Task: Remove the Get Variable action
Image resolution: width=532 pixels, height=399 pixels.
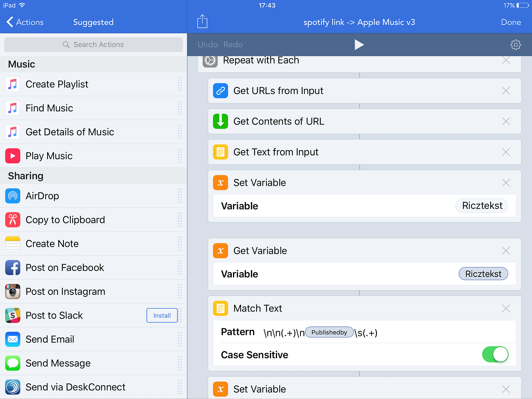Action: point(506,250)
